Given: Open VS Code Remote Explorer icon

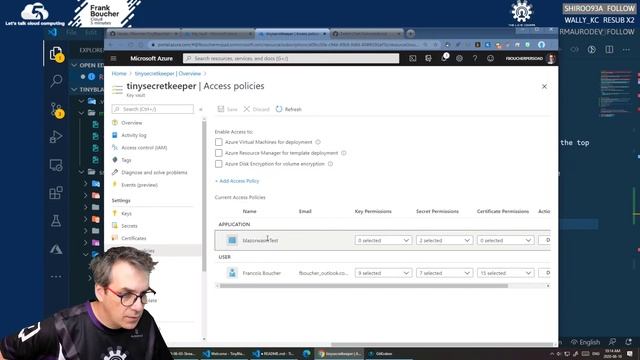Looking at the screenshot, I should (56, 165).
